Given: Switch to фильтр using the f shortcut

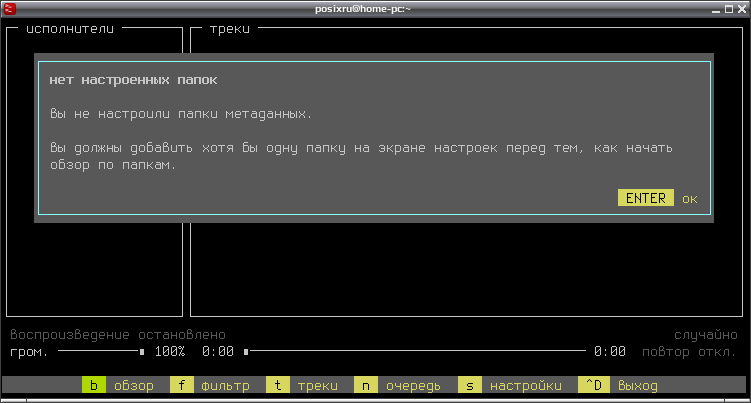Looking at the screenshot, I should point(210,385).
